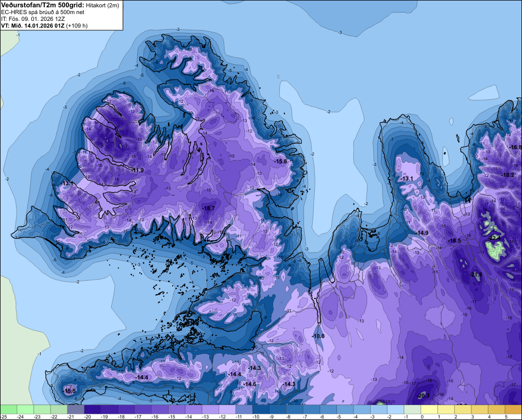Click the 'EC-HRES spá brúuð á 500m net' line
This screenshot has height=420, width=522.
coord(42,12)
